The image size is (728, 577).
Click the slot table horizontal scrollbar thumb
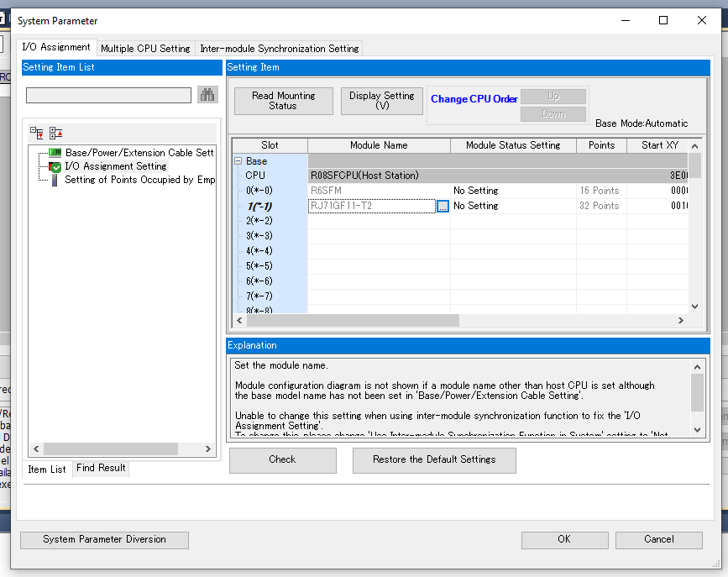pos(353,321)
